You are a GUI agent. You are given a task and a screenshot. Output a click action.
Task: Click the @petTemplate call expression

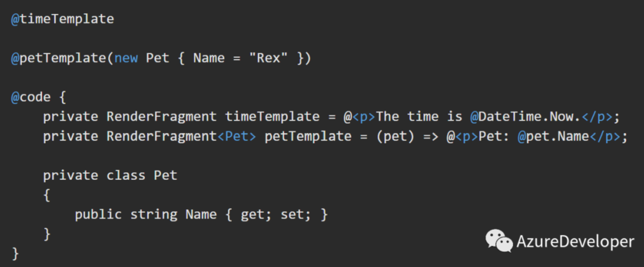tap(161, 58)
